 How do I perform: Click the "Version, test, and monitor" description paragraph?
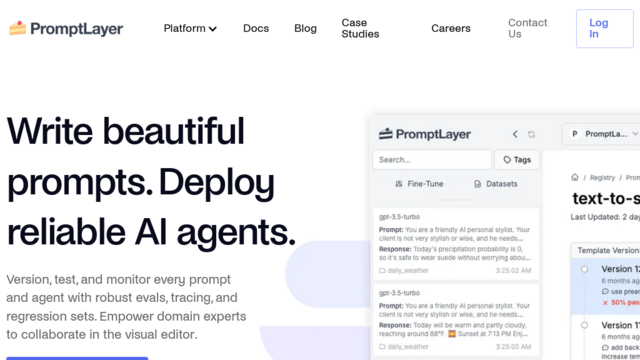point(126,307)
